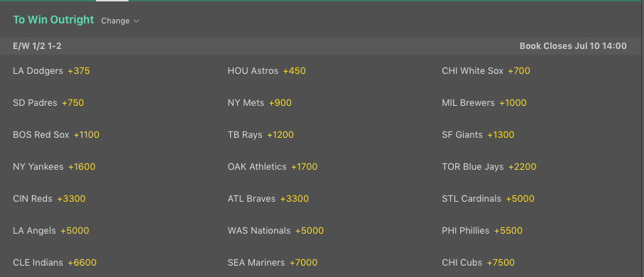Select WAS Nationals +5000 odds
Screen dimensions: 644x277
click(275, 231)
